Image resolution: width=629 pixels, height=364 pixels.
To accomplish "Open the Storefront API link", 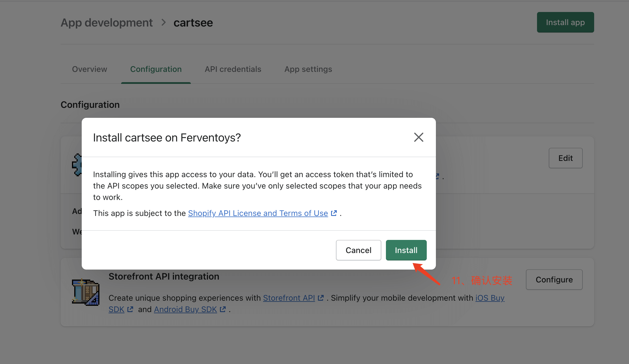I will click(x=289, y=298).
